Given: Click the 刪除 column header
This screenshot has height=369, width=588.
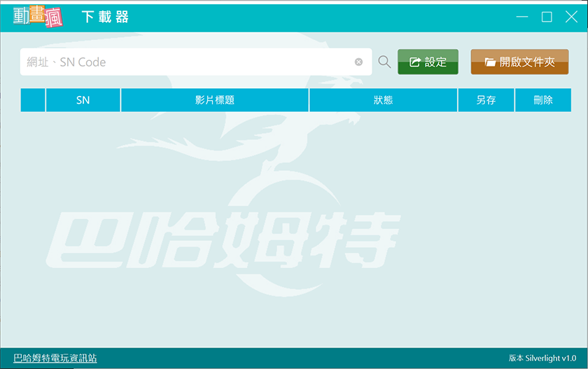Looking at the screenshot, I should click(x=543, y=100).
